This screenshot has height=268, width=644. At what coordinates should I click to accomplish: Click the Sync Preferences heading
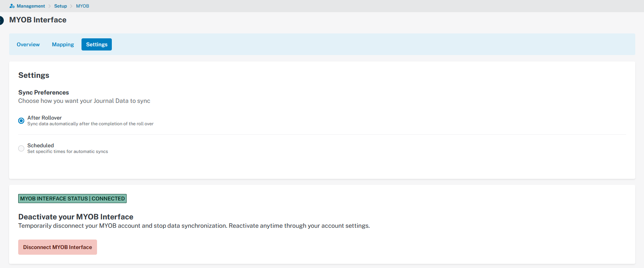coord(44,92)
